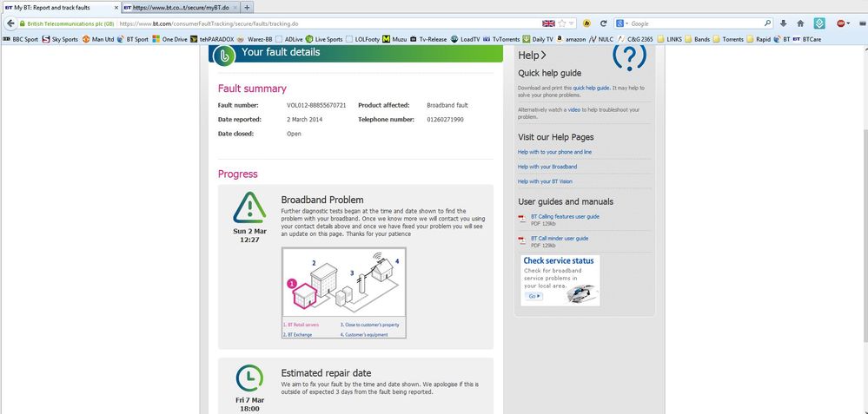
Task: Click the teal layered extension icon
Action: tap(820, 23)
